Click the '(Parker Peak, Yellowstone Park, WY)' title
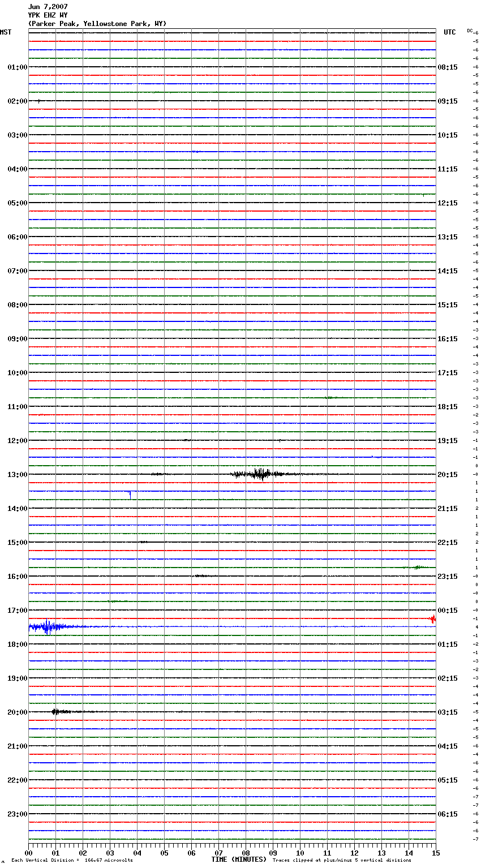 [x=97, y=24]
